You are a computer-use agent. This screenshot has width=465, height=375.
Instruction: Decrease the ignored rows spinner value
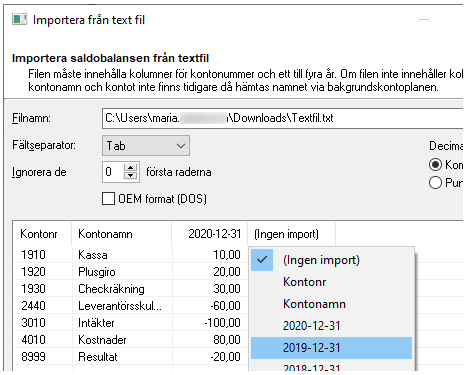click(x=131, y=176)
